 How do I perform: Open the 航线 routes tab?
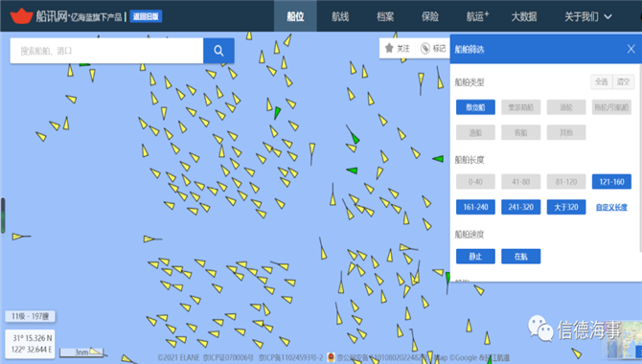pos(340,16)
